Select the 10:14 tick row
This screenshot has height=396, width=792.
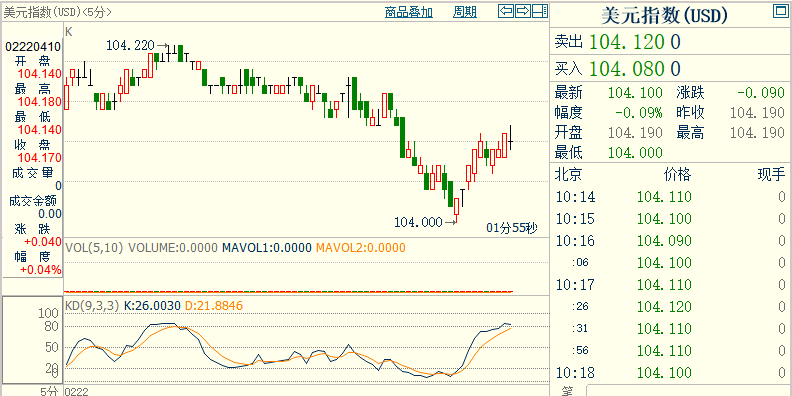click(x=671, y=196)
